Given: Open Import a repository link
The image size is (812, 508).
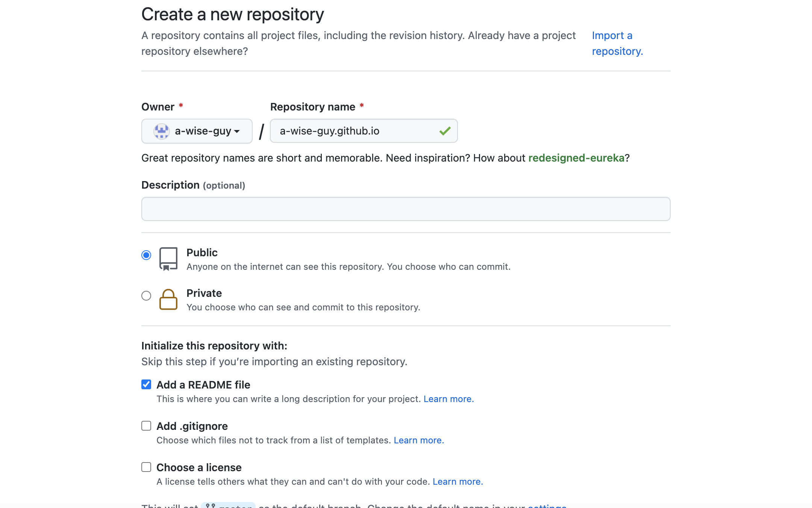Looking at the screenshot, I should click(x=617, y=43).
